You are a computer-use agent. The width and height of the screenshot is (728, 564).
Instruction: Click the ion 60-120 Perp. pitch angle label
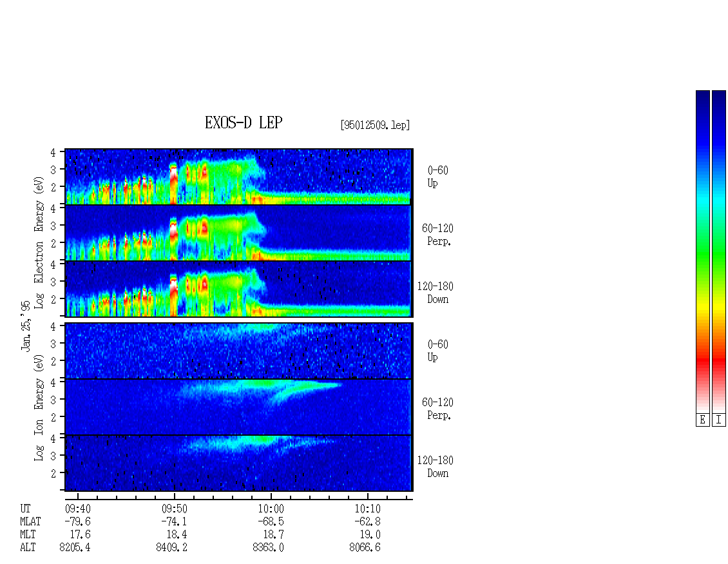click(x=437, y=409)
